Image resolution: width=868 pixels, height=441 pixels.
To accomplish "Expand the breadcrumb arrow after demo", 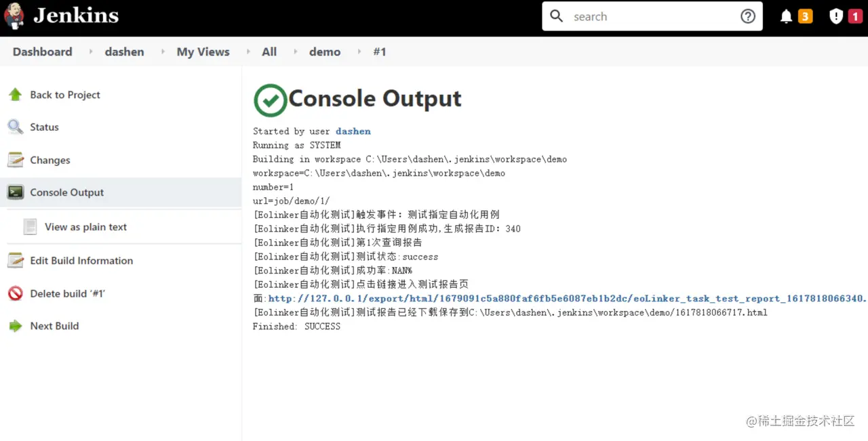I will point(359,51).
